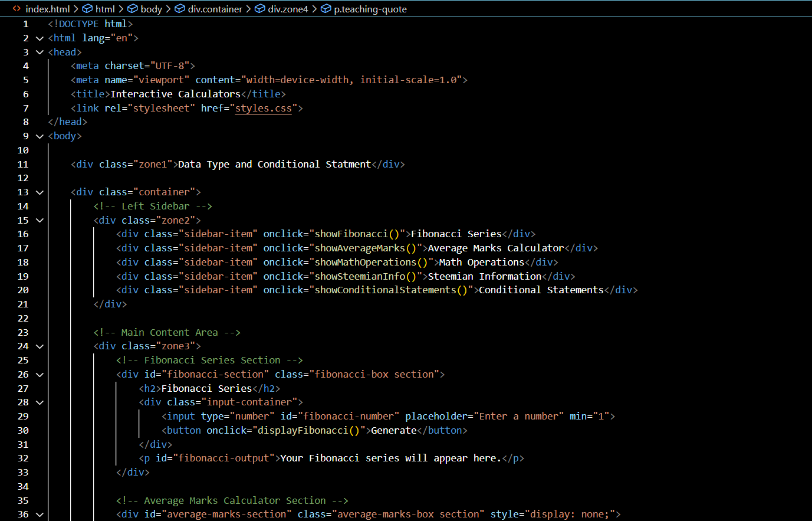Collapse the html tag fold on line 2
Image resolution: width=812 pixels, height=521 pixels.
click(x=40, y=38)
